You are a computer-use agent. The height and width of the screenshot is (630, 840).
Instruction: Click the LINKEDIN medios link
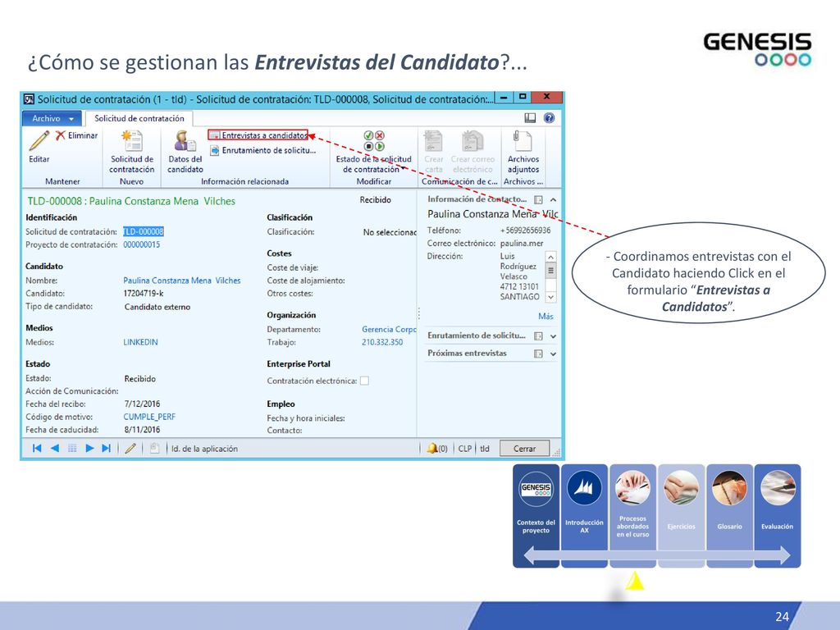[x=140, y=342]
